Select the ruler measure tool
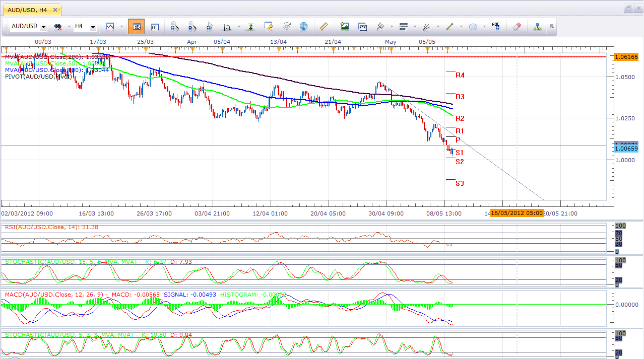 (x=324, y=27)
